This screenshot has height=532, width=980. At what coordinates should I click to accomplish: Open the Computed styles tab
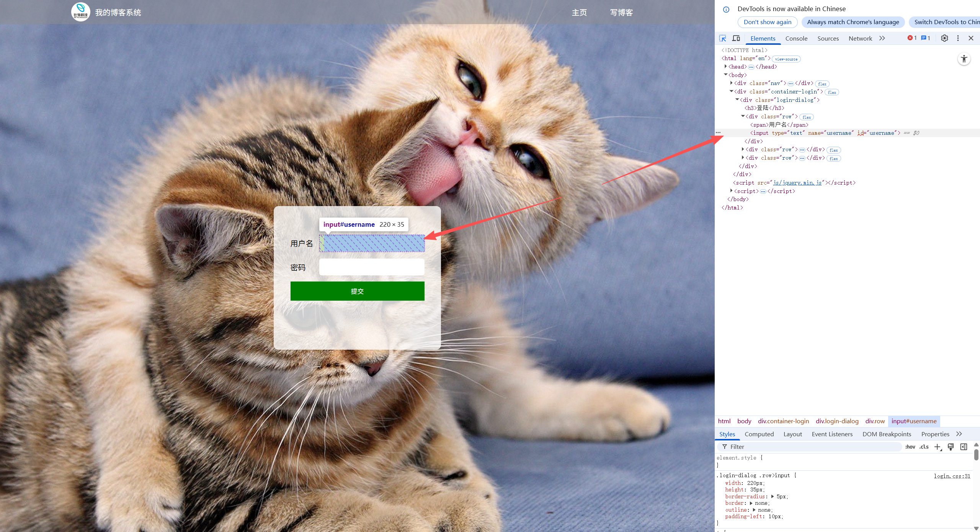tap(759, 434)
